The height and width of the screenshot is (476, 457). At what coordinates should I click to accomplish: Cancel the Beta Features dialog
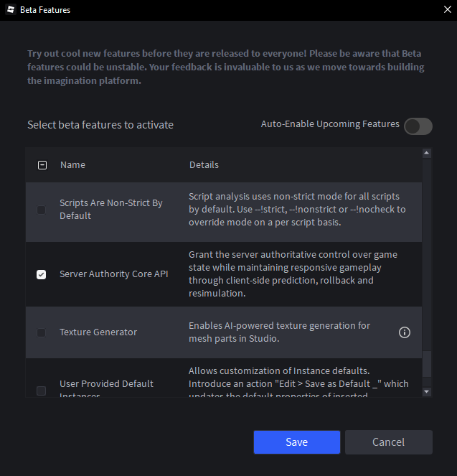click(x=388, y=442)
